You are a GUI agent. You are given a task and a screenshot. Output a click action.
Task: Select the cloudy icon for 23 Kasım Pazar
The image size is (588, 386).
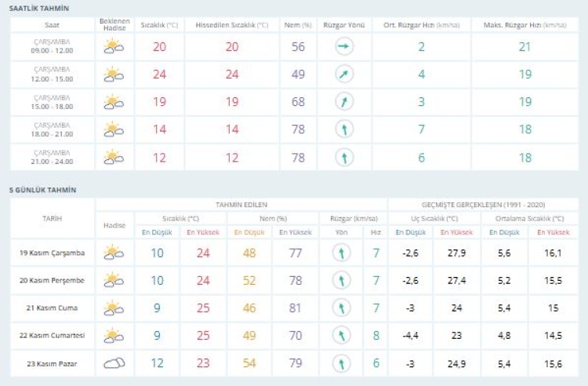[x=114, y=363]
